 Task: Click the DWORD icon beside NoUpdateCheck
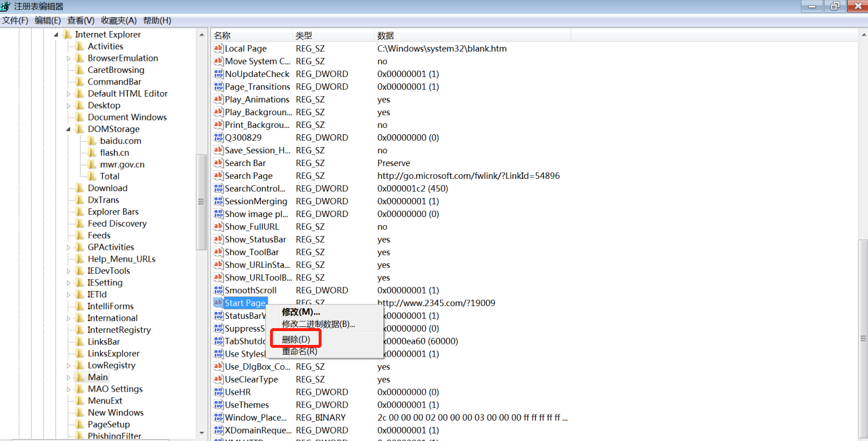click(219, 74)
